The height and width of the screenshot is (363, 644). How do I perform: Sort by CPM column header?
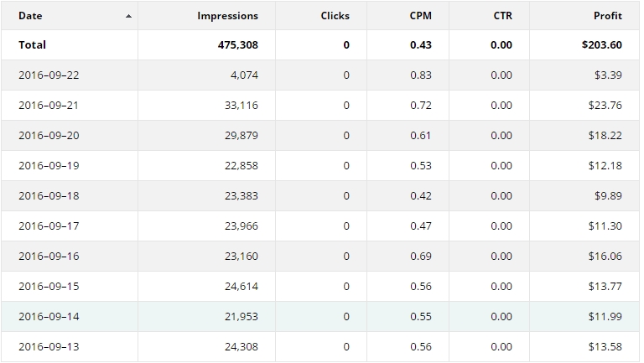coord(421,16)
